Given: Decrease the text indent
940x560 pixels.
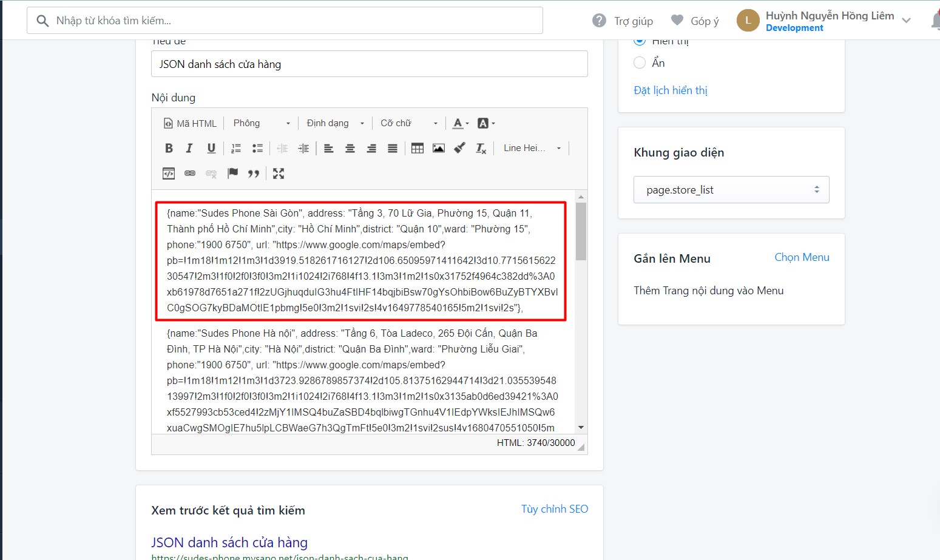Looking at the screenshot, I should point(282,148).
